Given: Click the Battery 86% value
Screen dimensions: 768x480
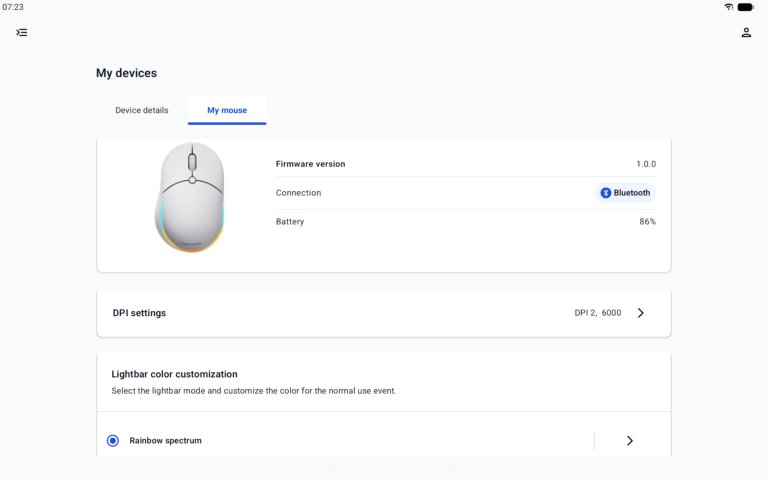Looking at the screenshot, I should point(647,222).
